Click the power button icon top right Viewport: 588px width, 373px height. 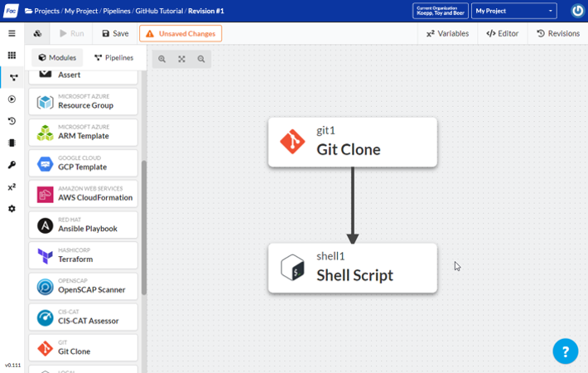point(576,11)
